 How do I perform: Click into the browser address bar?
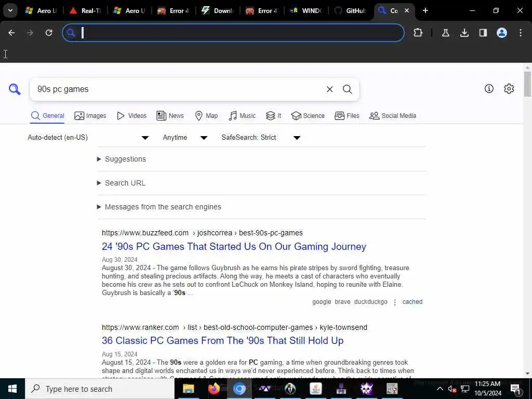tap(233, 33)
